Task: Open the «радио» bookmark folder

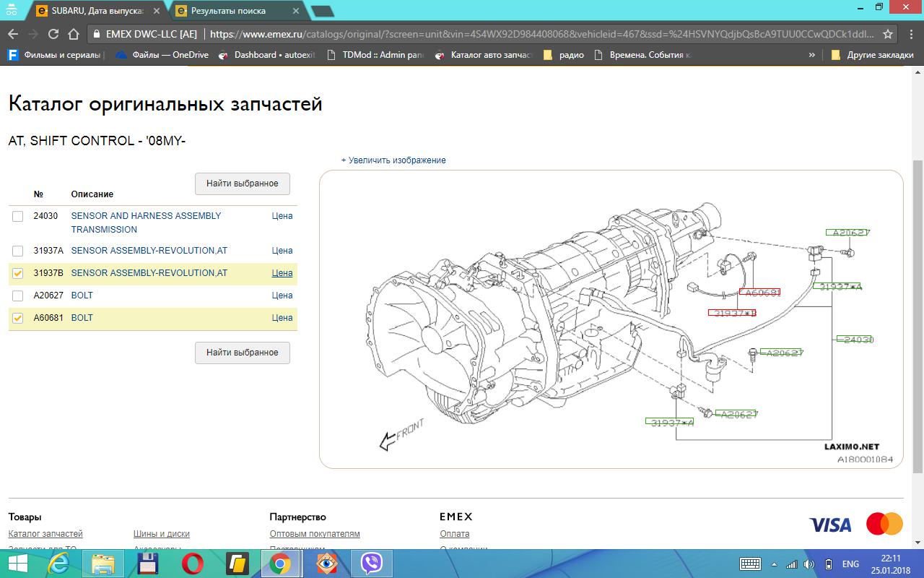Action: (x=564, y=55)
